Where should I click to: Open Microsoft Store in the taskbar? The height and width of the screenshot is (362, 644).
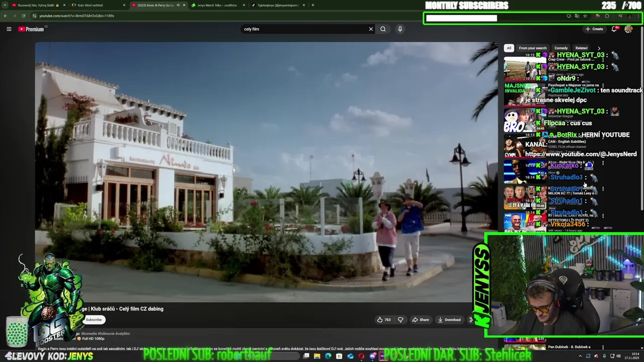pyautogui.click(x=339, y=356)
